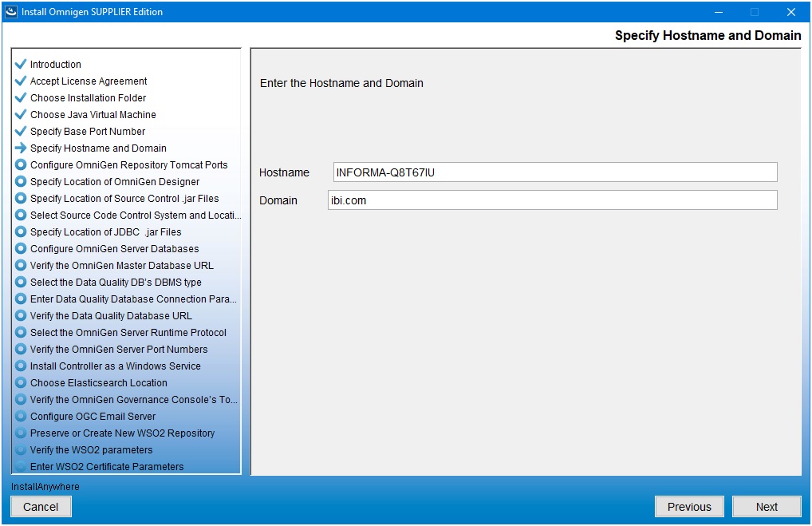Image resolution: width=812 pixels, height=526 pixels.
Task: Edit the Hostname input field
Action: pyautogui.click(x=555, y=172)
